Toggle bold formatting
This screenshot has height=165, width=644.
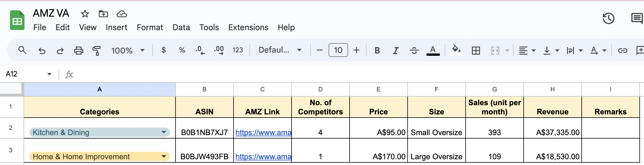point(377,51)
